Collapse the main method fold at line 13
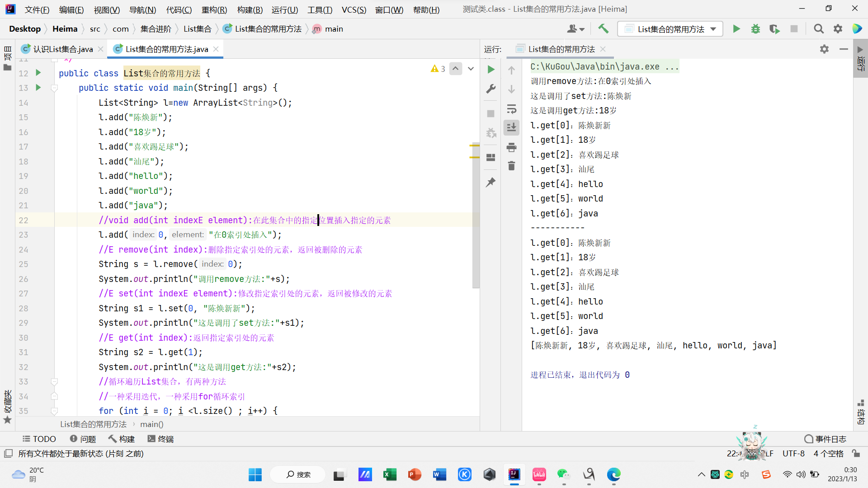This screenshot has width=868, height=488. [54, 88]
